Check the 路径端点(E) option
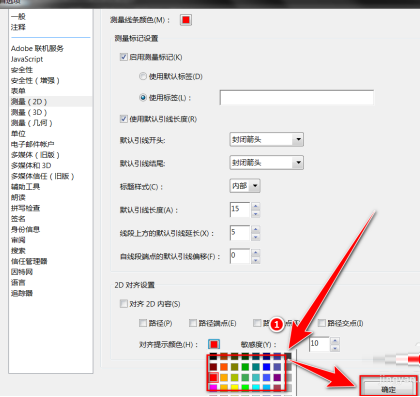 coord(193,323)
